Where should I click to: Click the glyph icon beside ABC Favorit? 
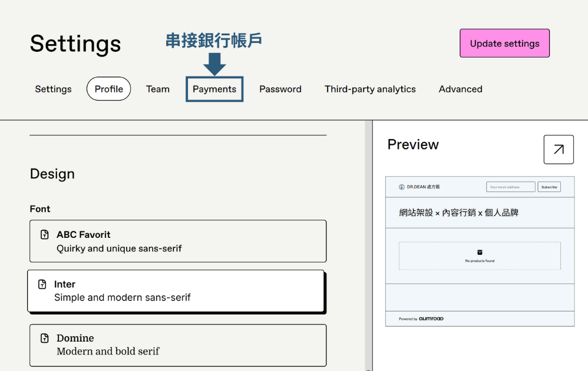pos(44,234)
